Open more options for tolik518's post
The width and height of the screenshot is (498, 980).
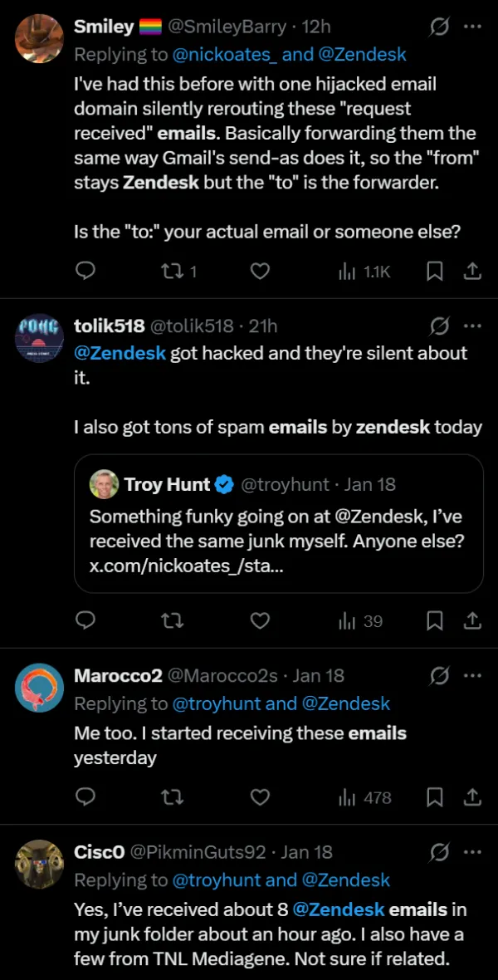[473, 326]
